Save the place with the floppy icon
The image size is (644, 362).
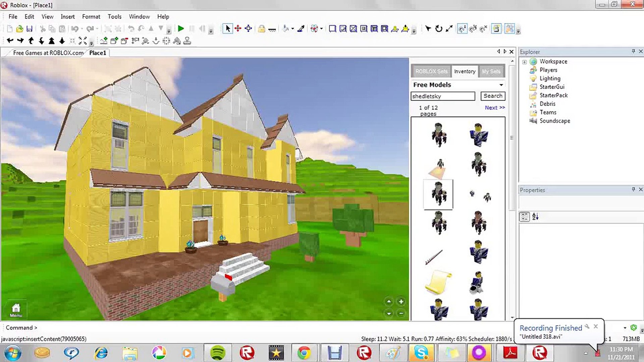pyautogui.click(x=30, y=29)
